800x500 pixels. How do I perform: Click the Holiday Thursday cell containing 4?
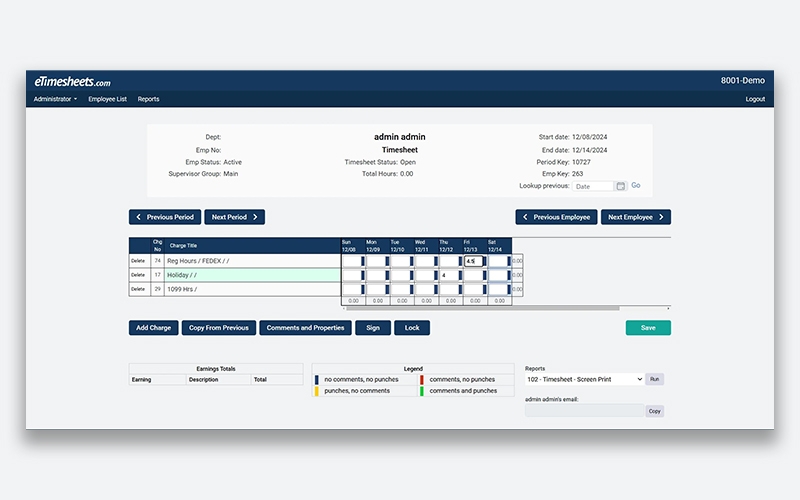pos(449,276)
